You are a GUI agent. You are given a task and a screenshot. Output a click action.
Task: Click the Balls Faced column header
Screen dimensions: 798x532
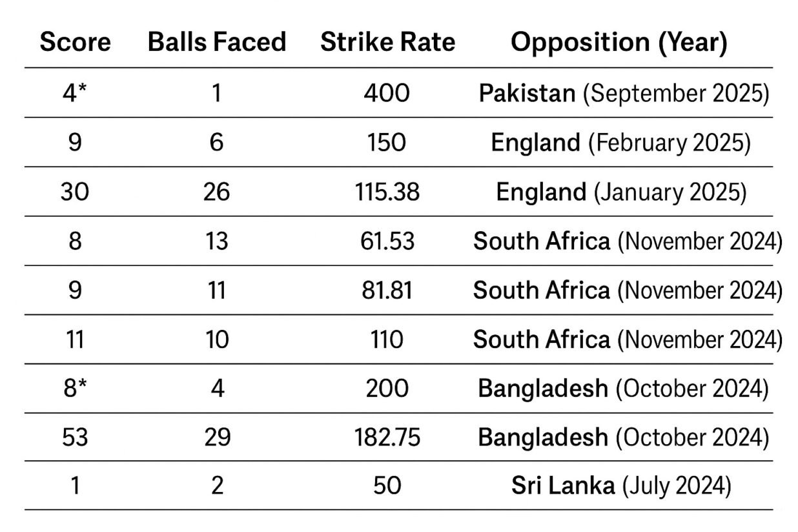click(x=216, y=42)
